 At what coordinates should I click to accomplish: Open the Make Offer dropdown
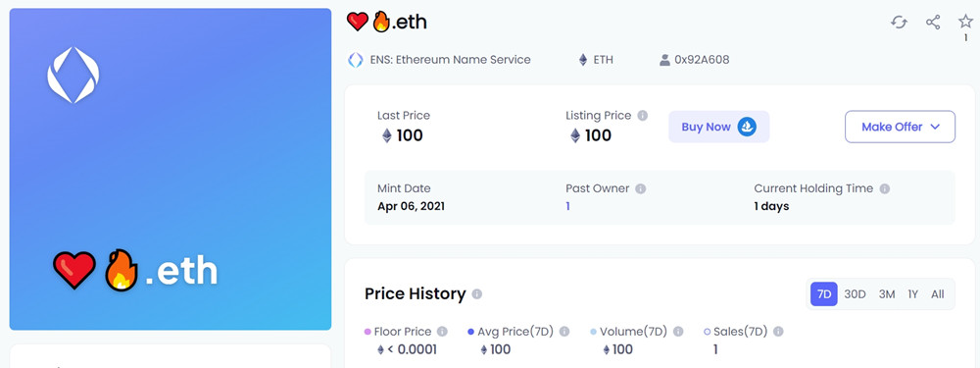[900, 127]
